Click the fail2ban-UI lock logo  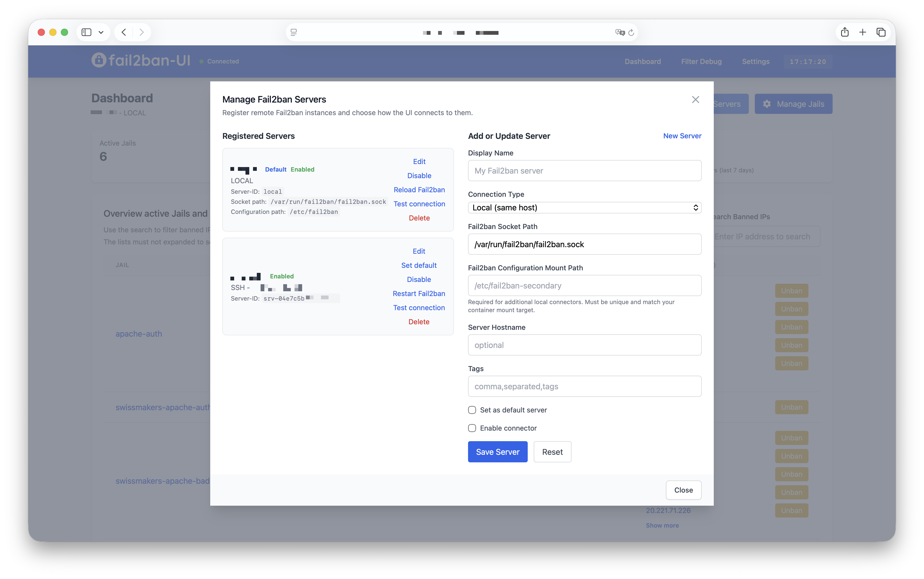[98, 60]
